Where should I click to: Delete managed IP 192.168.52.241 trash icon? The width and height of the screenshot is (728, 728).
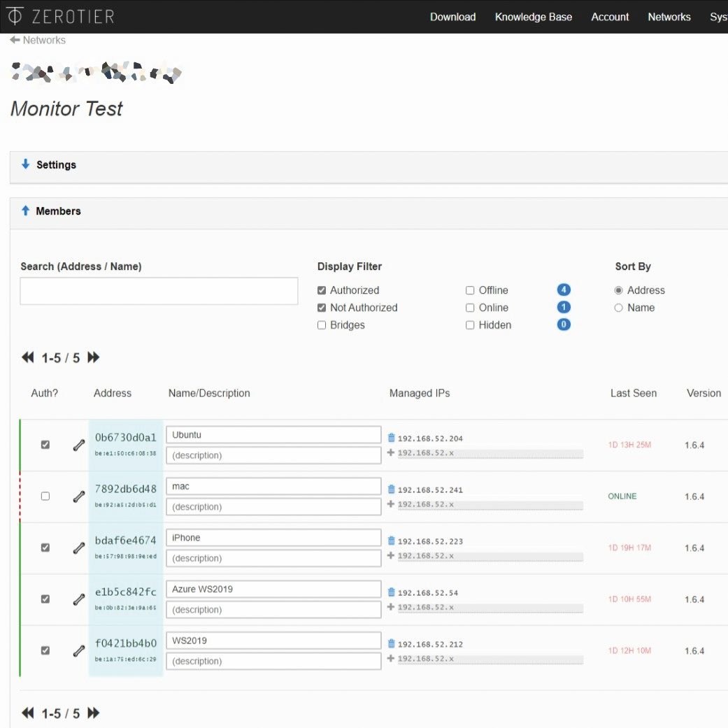[392, 489]
